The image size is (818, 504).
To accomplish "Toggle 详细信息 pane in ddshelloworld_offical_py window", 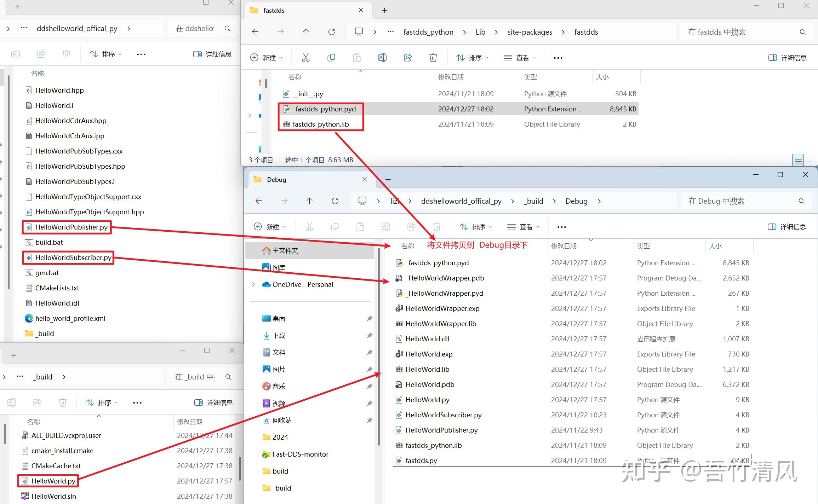I will click(212, 54).
